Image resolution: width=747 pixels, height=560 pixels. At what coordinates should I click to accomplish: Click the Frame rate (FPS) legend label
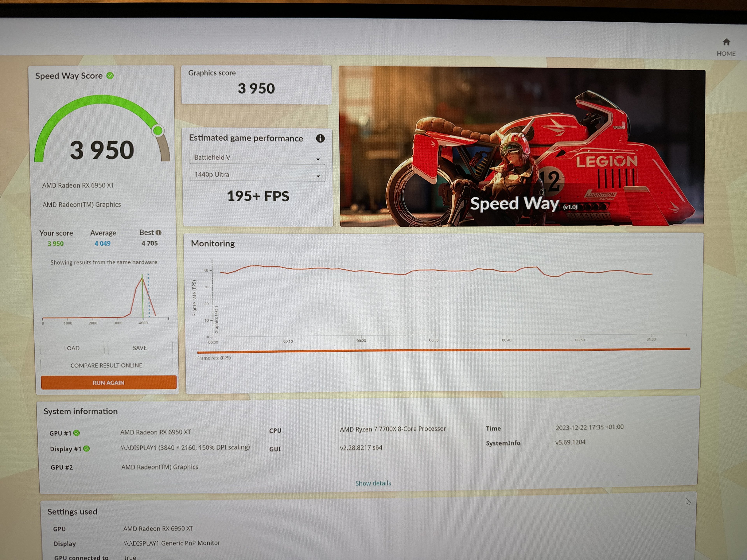214,358
